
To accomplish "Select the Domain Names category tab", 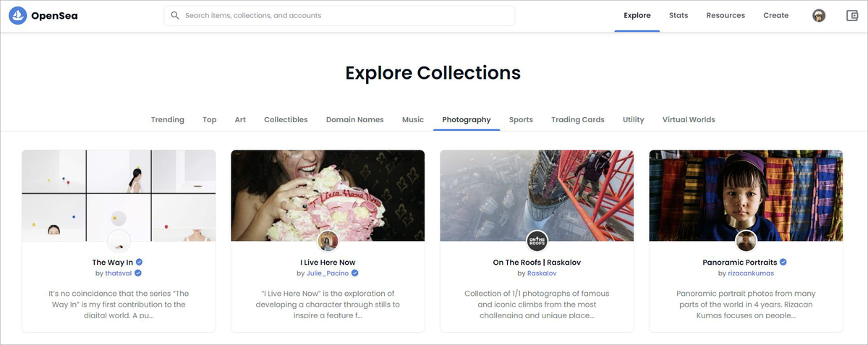I will coord(354,119).
